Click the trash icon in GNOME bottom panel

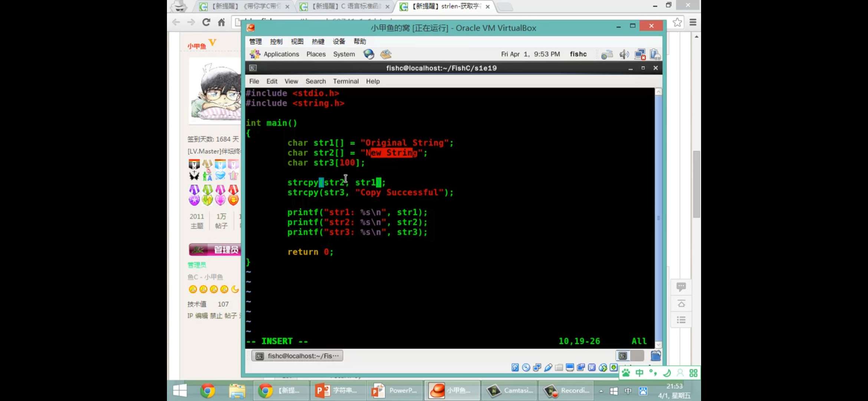click(x=655, y=356)
